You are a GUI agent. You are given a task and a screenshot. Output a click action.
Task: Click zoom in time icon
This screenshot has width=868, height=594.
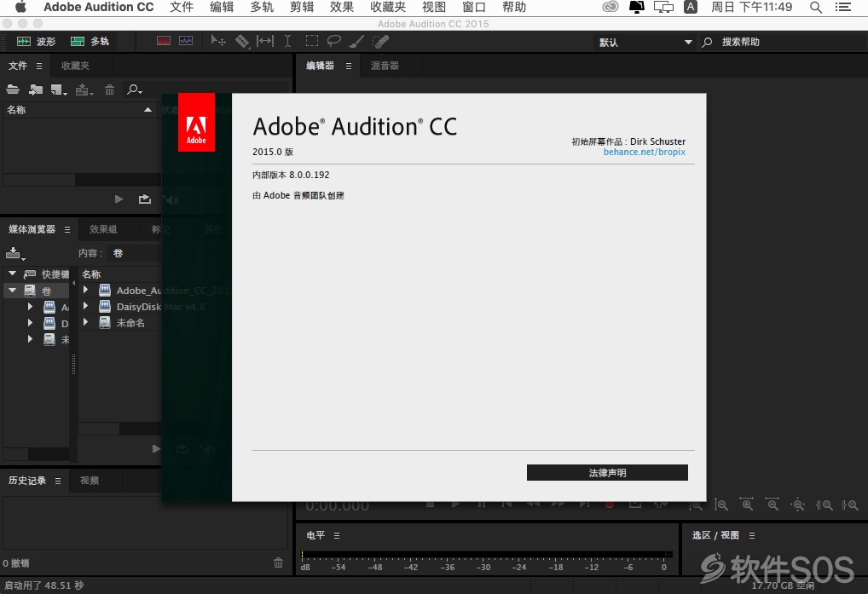pyautogui.click(x=747, y=505)
